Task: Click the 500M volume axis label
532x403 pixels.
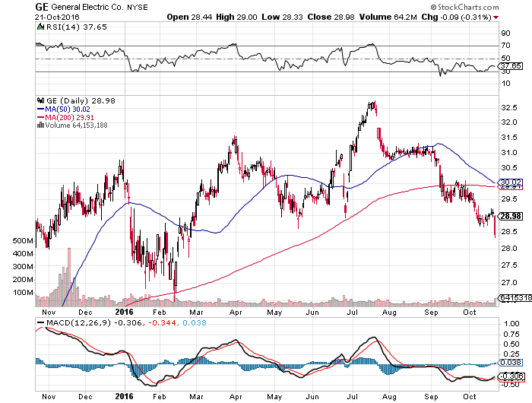Action: tap(23, 241)
